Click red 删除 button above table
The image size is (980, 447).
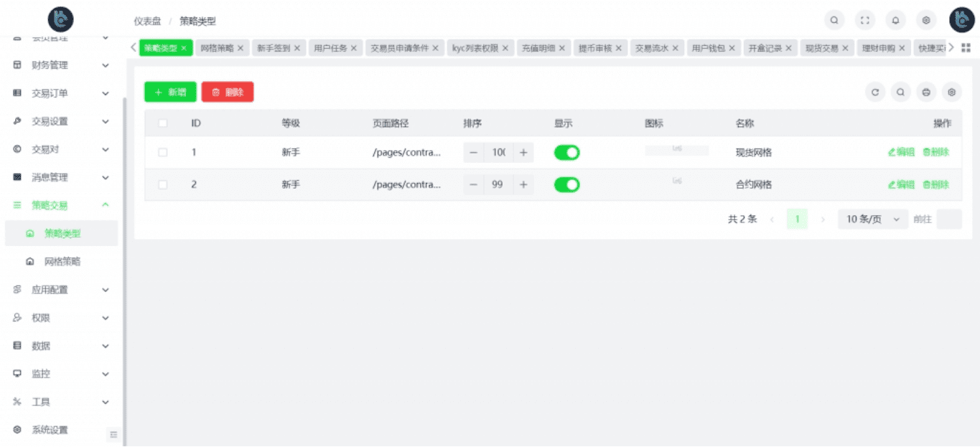coord(228,92)
